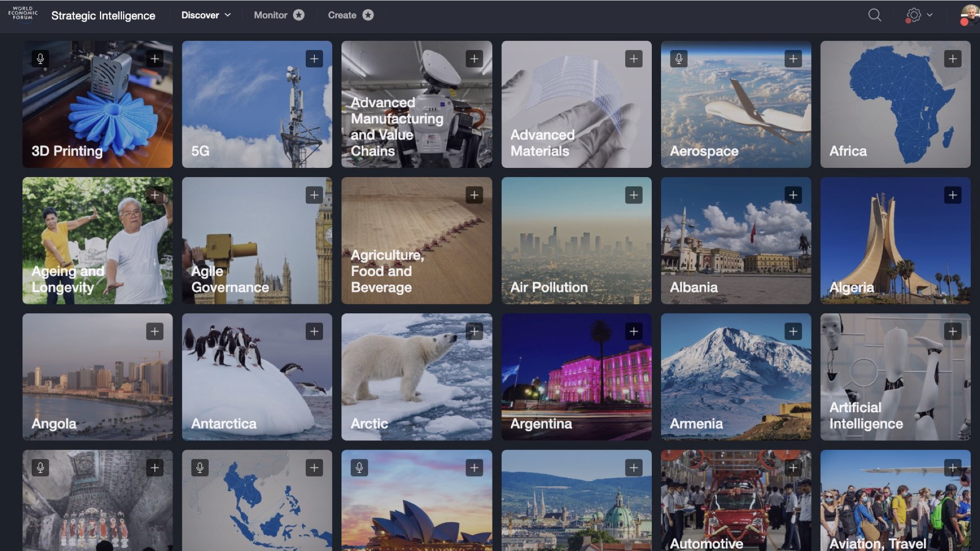Open the search magnifier icon
Viewport: 980px width, 551px height.
(x=874, y=15)
